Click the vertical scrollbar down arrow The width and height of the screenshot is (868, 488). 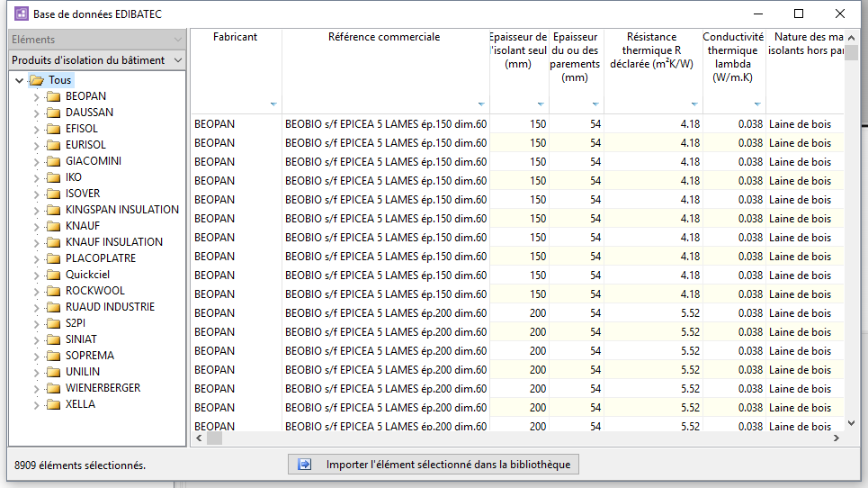tap(852, 423)
